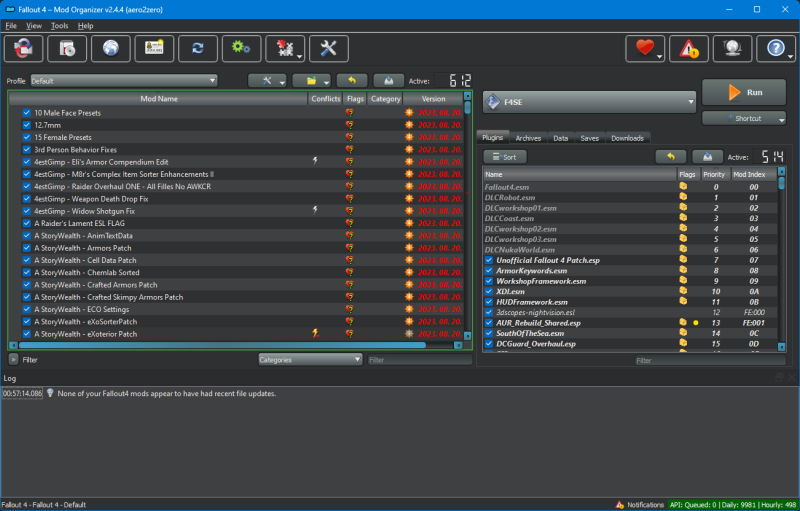Viewport: 800px width, 511px height.
Task: Click the flag icon for Fallout4.esm
Action: (683, 187)
